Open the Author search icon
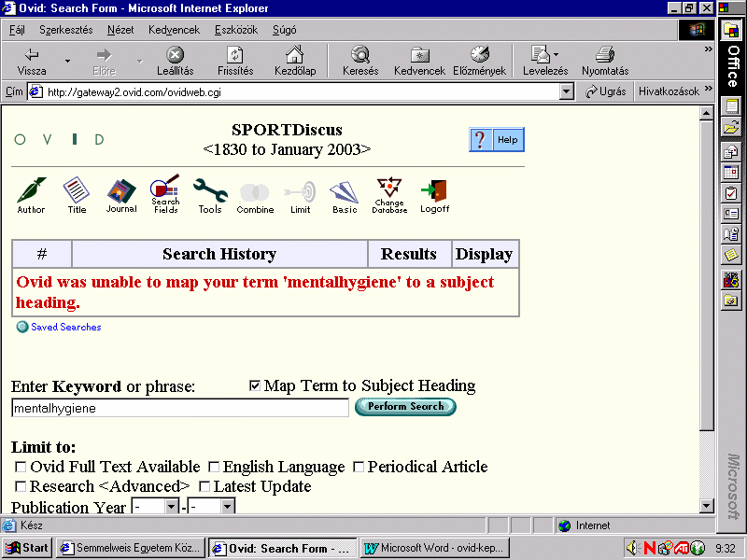Viewport: 747px width, 560px height. pyautogui.click(x=31, y=195)
